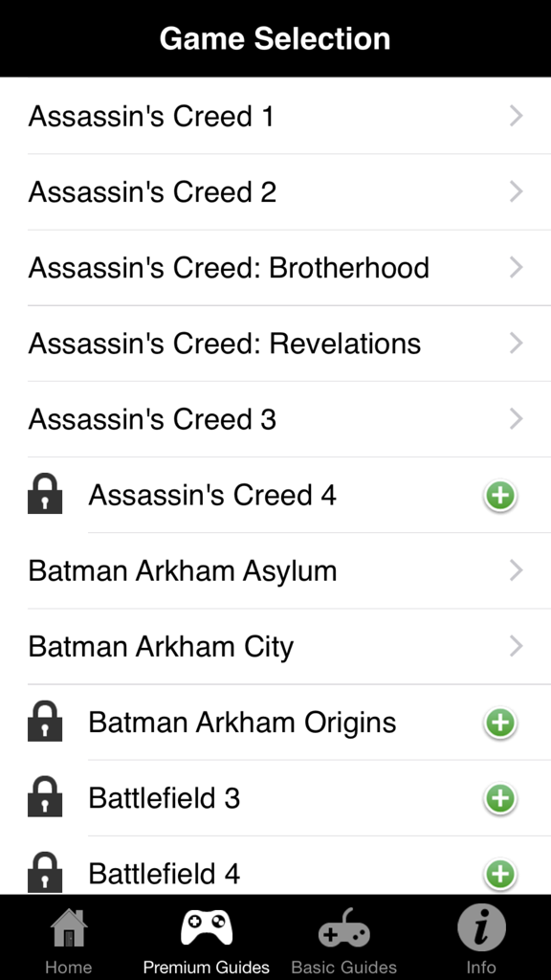This screenshot has height=980, width=551.
Task: Expand the Assassin's Creed 1 guide chevron
Action: (516, 116)
